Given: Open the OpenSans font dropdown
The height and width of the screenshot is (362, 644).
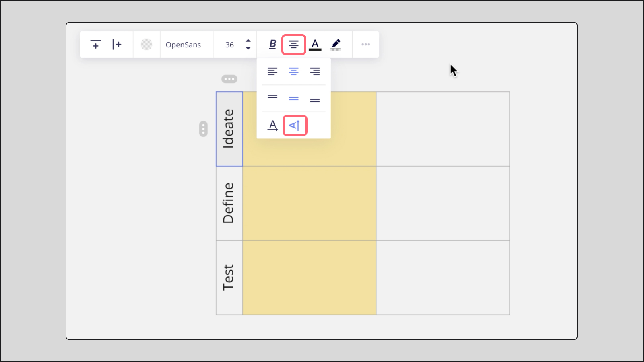Looking at the screenshot, I should (183, 45).
